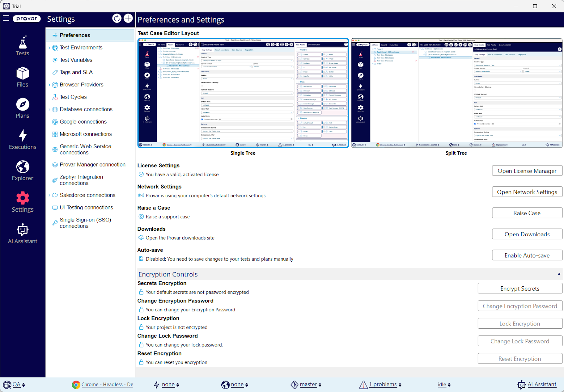Open the Plans compass icon in sidebar

[x=23, y=104]
